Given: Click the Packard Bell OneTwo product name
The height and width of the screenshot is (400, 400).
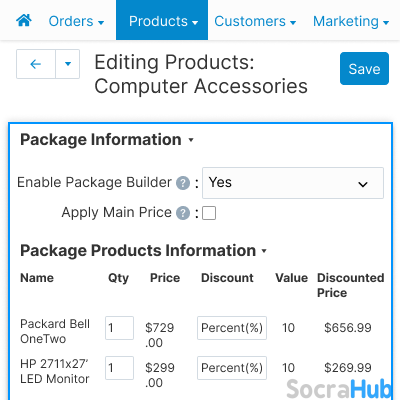Looking at the screenshot, I should pos(55,331).
